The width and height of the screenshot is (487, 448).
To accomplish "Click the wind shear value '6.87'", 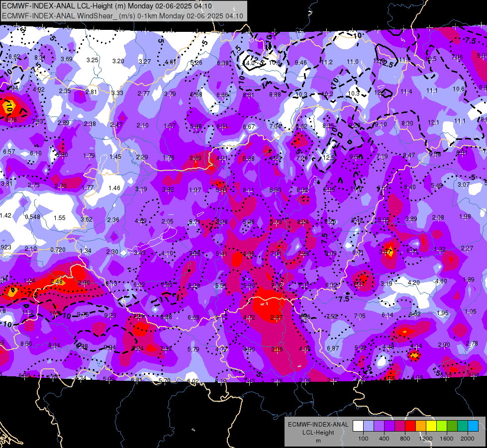I will (333, 348).
